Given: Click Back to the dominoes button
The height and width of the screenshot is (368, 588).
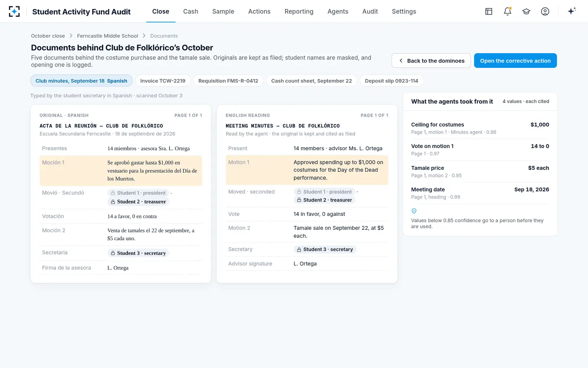Looking at the screenshot, I should (x=431, y=61).
